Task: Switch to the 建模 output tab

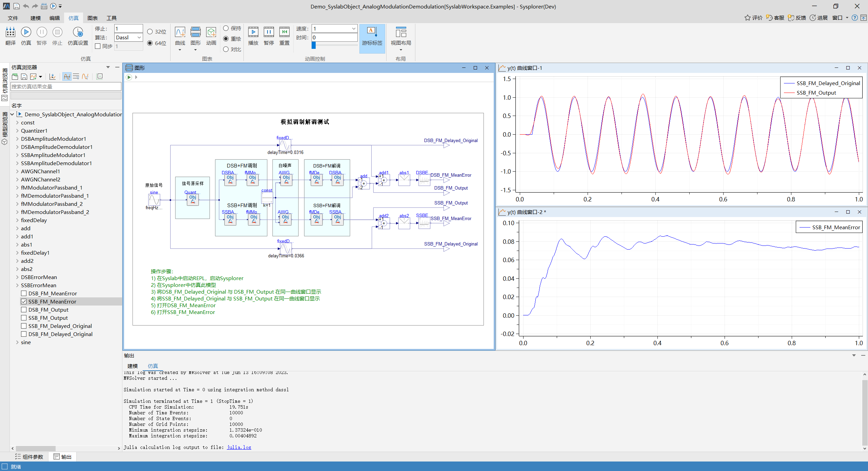Action: (132, 366)
